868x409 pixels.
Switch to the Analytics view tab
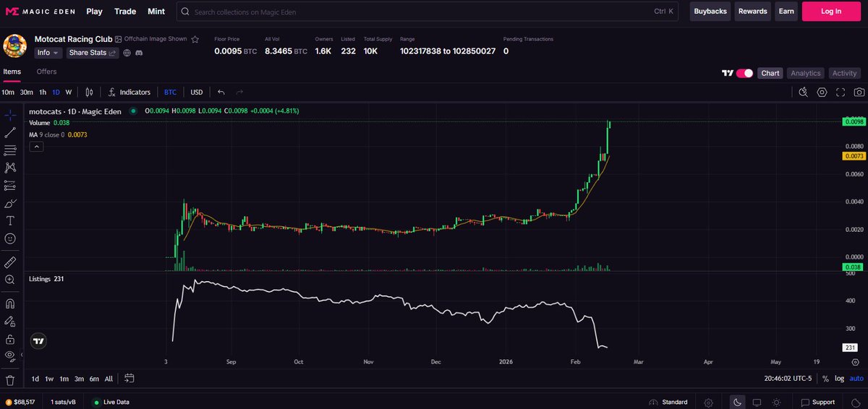pos(806,73)
